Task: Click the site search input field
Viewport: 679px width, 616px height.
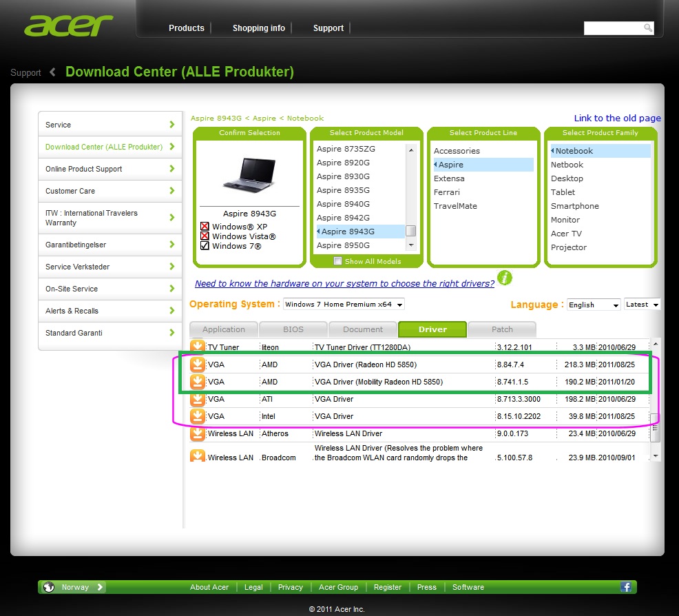Action: 613,28
